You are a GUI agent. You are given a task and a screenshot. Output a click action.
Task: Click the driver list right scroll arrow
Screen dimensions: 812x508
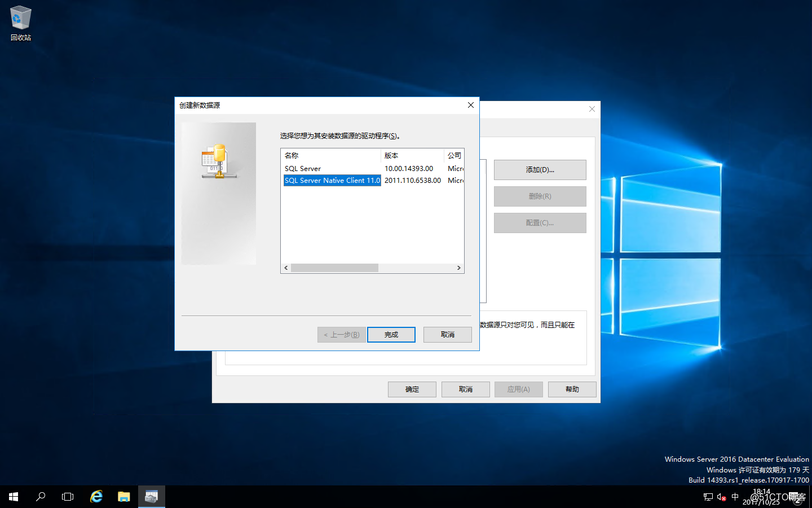click(458, 268)
